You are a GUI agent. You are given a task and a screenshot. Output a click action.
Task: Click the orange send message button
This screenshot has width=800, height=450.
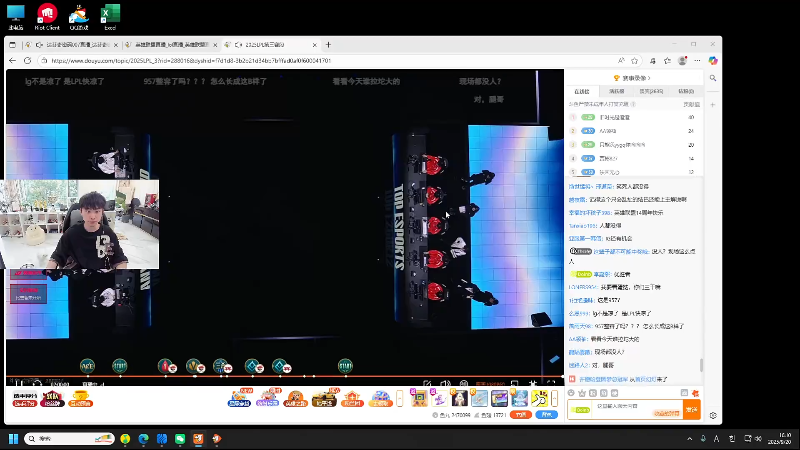[x=692, y=410]
